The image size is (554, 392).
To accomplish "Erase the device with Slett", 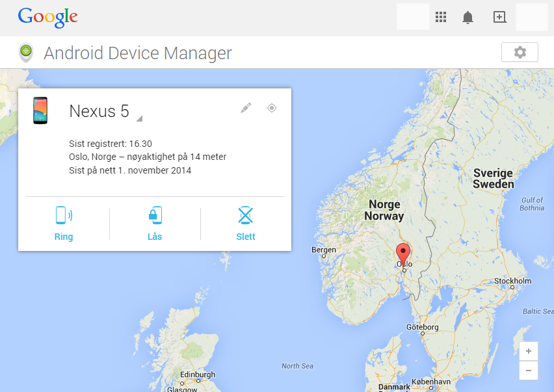I will (246, 224).
